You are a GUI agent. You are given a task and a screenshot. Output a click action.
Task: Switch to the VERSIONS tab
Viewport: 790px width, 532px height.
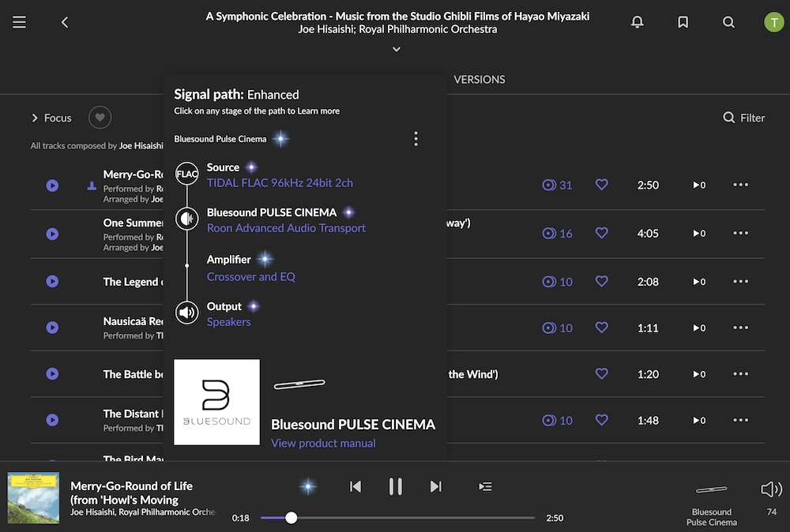click(479, 79)
